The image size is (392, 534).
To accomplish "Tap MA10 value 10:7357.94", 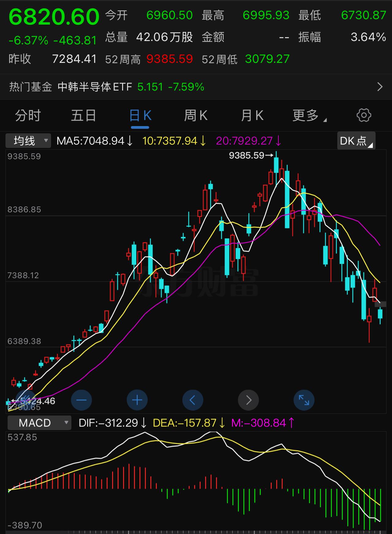I will click(174, 141).
